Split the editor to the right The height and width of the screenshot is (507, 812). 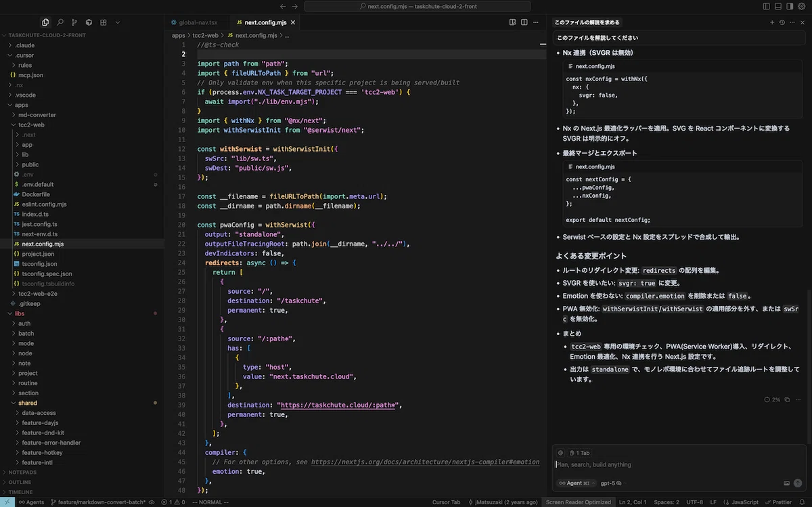pyautogui.click(x=524, y=22)
